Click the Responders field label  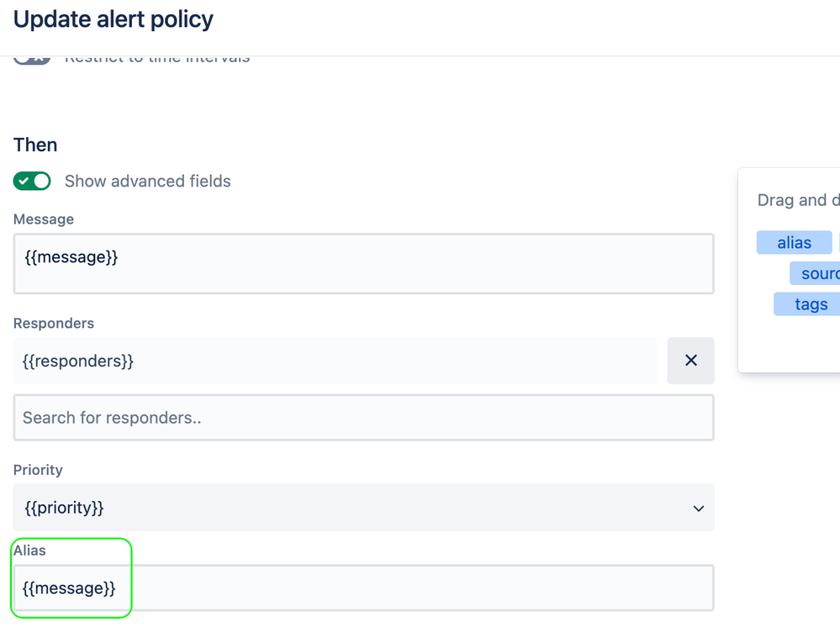click(54, 324)
